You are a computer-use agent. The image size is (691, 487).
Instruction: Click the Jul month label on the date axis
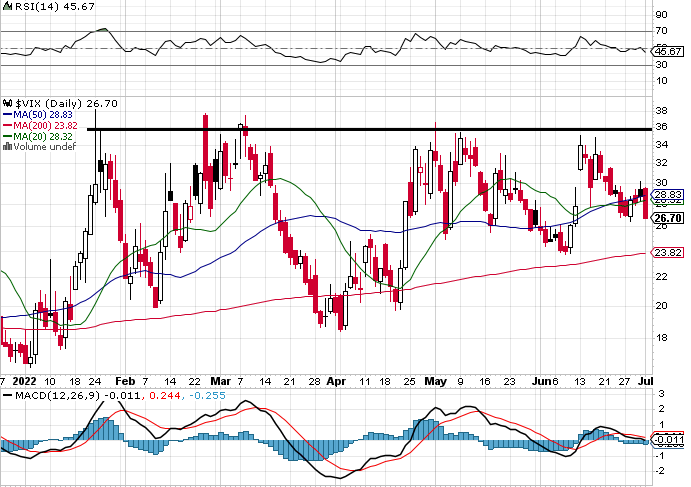click(x=645, y=381)
